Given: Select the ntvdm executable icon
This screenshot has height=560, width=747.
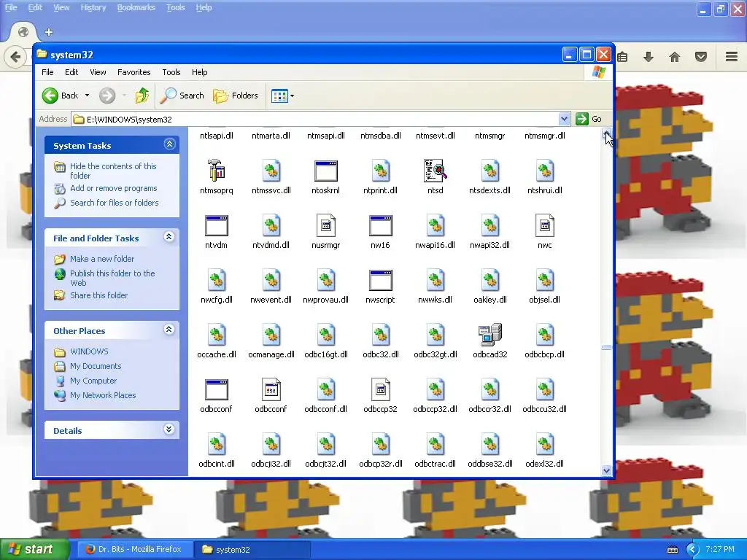Looking at the screenshot, I should (x=216, y=225).
